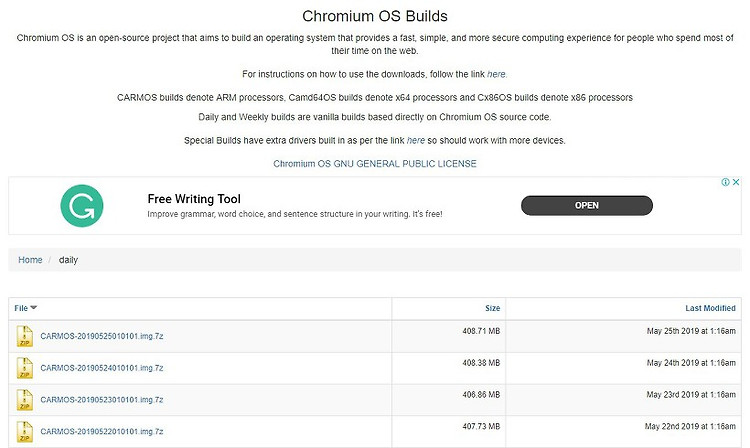The width and height of the screenshot is (750, 448).
Task: Follow the instructions 'here' link
Action: 496,74
